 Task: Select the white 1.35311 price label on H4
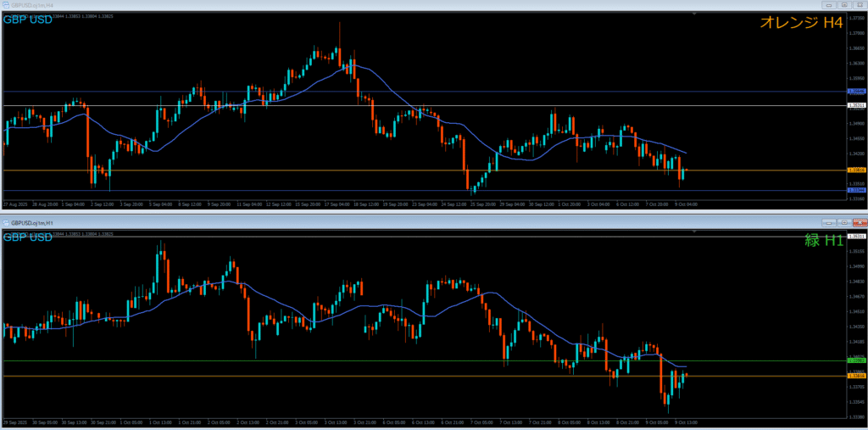click(856, 105)
